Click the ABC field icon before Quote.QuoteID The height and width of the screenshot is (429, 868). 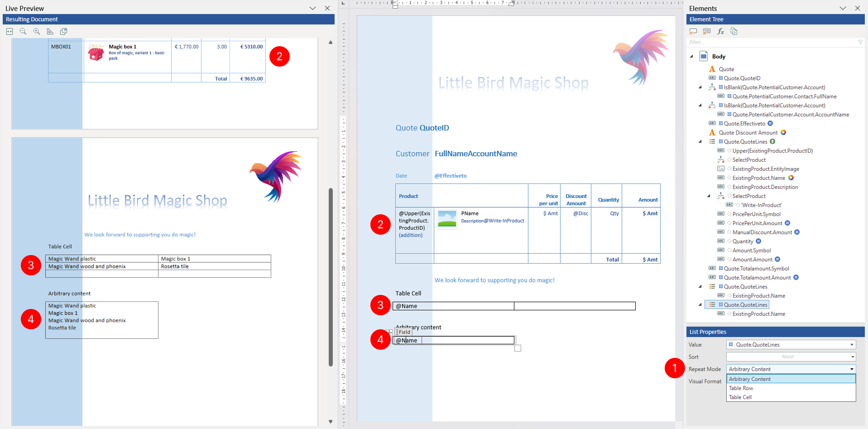(x=712, y=78)
